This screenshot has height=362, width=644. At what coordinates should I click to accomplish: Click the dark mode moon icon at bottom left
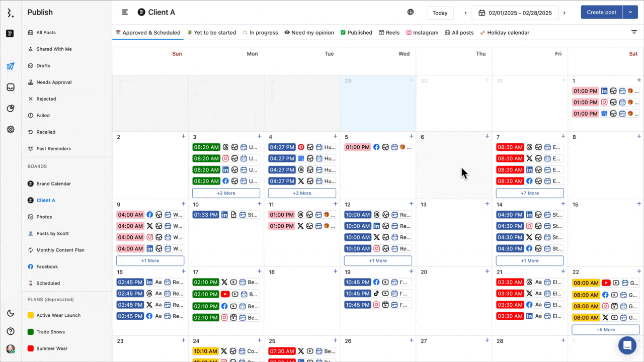[x=10, y=313]
